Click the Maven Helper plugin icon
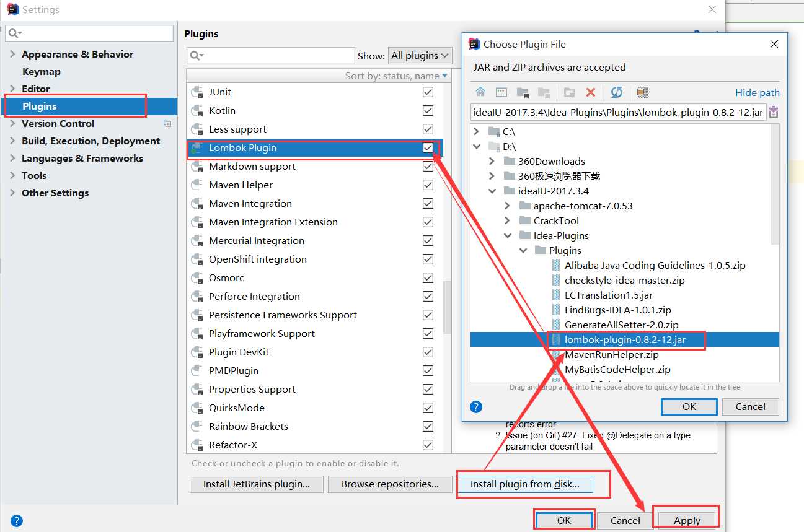The width and height of the screenshot is (804, 532). (197, 185)
